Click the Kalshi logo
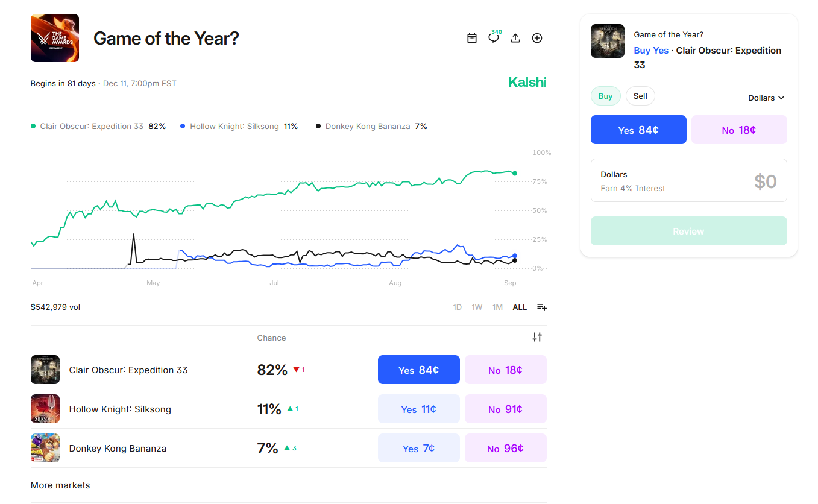Image resolution: width=818 pixels, height=504 pixels. [x=527, y=83]
